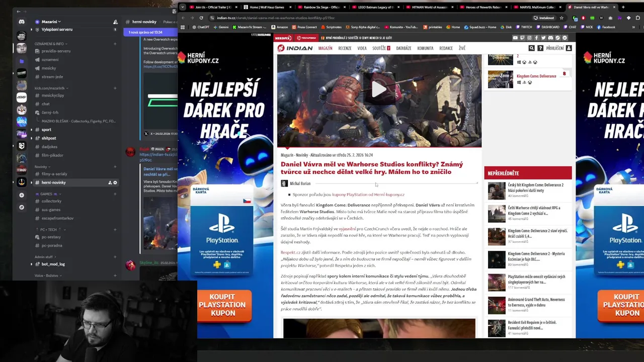Open the Twitter icon in site header
The image size is (644, 362).
[543, 38]
